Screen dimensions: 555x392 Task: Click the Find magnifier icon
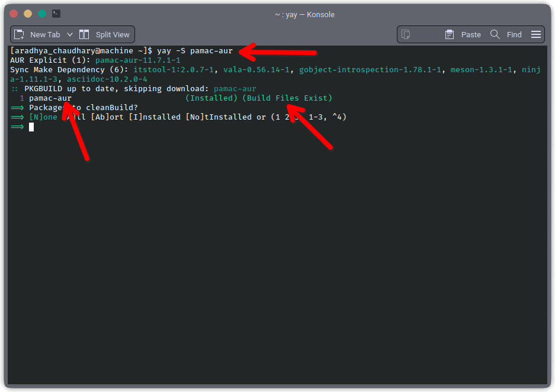pyautogui.click(x=495, y=34)
